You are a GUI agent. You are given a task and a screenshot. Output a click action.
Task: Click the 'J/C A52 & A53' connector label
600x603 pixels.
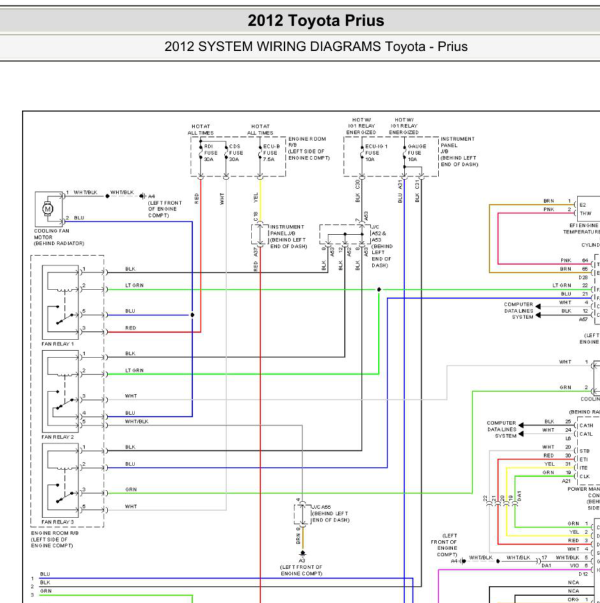point(378,233)
